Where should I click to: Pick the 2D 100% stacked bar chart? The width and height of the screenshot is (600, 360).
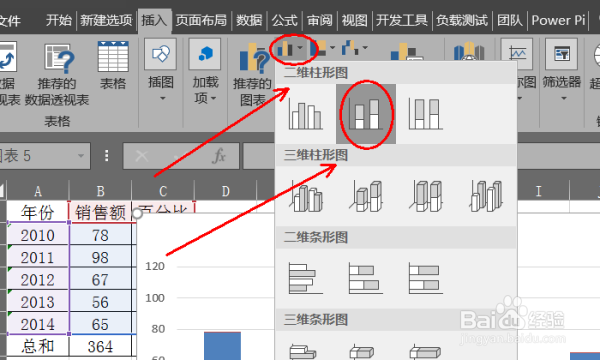tap(426, 278)
